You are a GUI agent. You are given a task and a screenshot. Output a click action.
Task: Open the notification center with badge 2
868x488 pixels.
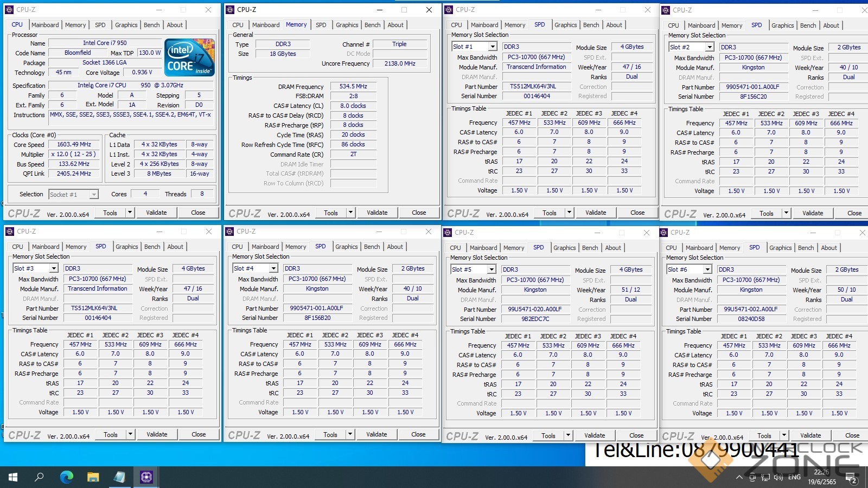[x=852, y=480]
